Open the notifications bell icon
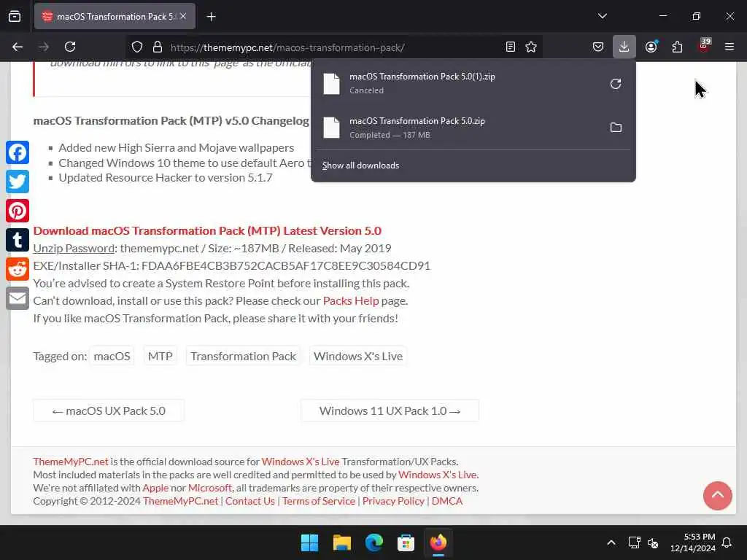 727,542
